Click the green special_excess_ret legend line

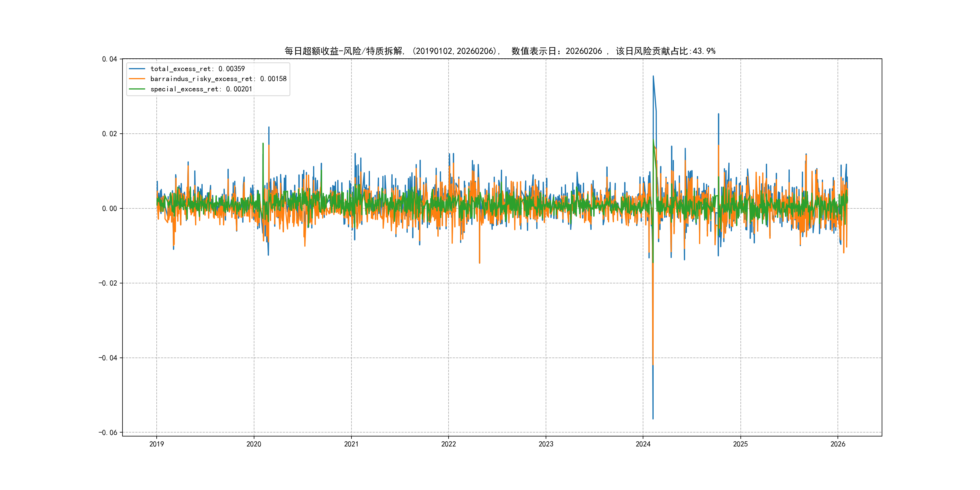pyautogui.click(x=137, y=89)
